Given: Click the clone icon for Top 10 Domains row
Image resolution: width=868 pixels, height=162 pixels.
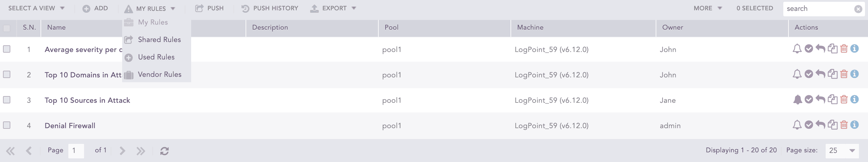Looking at the screenshot, I should tap(832, 74).
